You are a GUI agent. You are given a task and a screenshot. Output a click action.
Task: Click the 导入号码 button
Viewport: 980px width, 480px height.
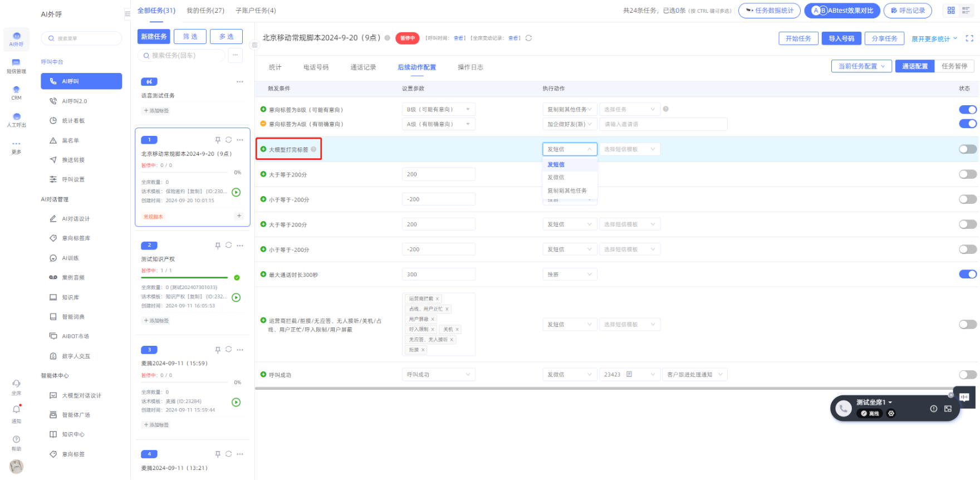pyautogui.click(x=841, y=38)
